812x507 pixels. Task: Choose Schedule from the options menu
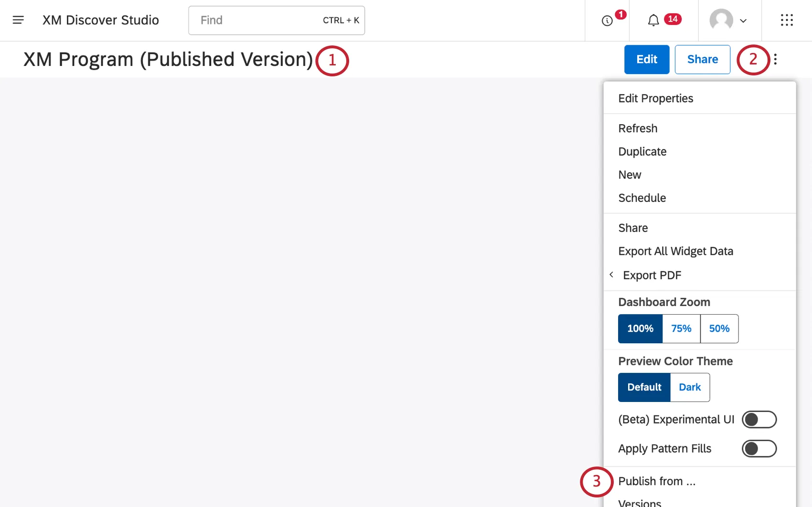click(642, 198)
